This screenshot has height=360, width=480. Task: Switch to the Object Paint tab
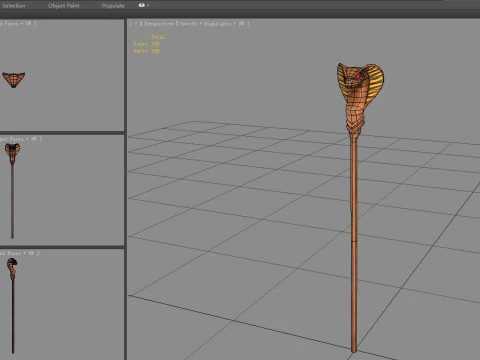click(64, 6)
